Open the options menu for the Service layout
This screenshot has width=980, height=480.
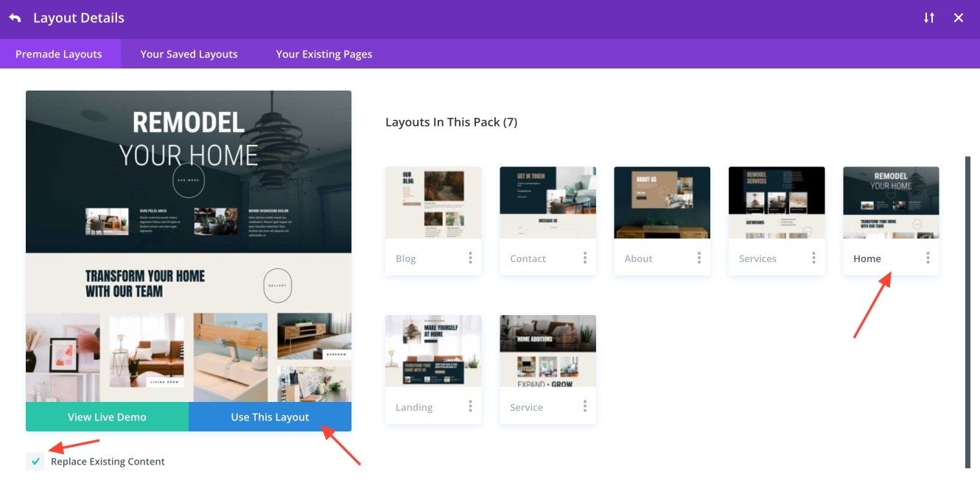[x=584, y=406]
